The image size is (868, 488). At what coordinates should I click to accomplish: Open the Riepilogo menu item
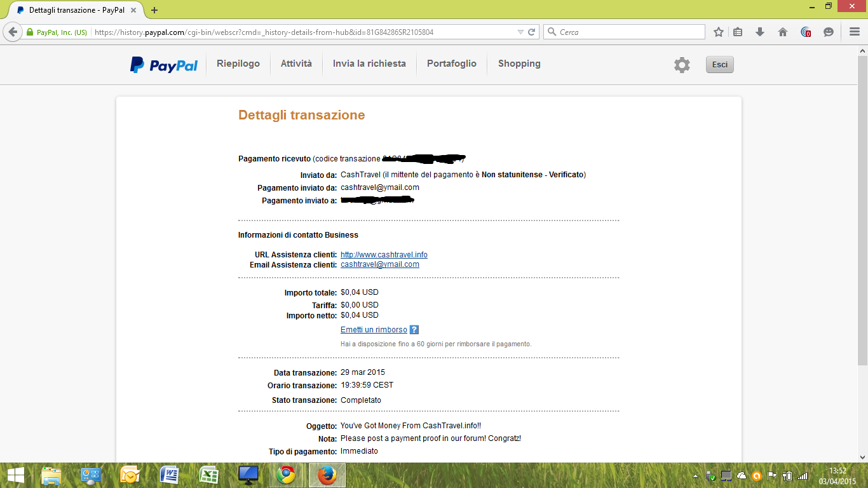click(238, 64)
